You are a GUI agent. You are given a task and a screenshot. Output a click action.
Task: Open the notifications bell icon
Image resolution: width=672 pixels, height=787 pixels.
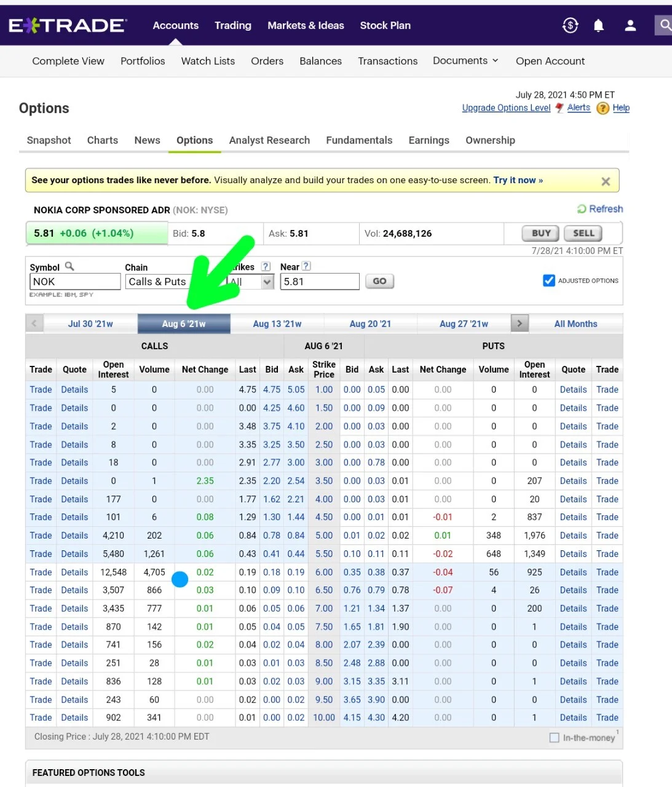(598, 25)
